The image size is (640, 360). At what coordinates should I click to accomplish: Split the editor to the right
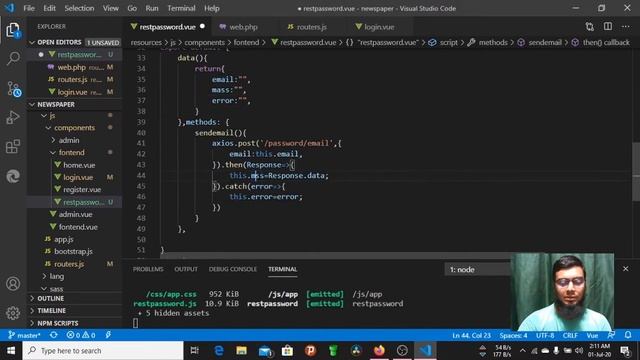(608, 27)
